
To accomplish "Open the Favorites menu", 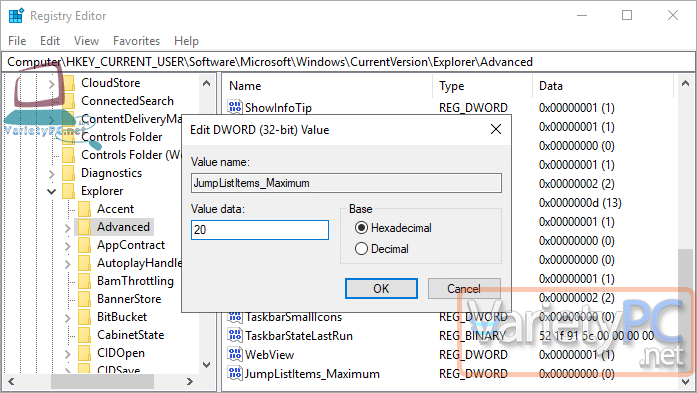I will click(x=136, y=41).
